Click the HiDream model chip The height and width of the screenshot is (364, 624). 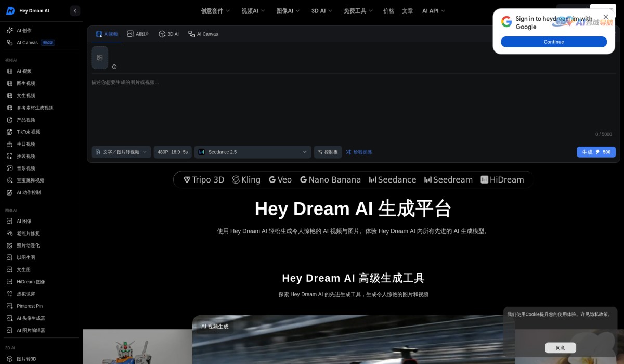(502, 180)
